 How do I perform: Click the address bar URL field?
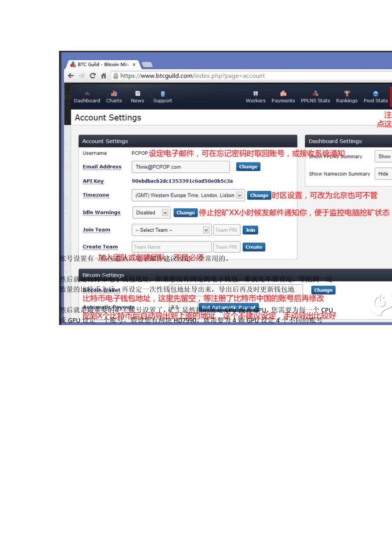tap(252, 76)
